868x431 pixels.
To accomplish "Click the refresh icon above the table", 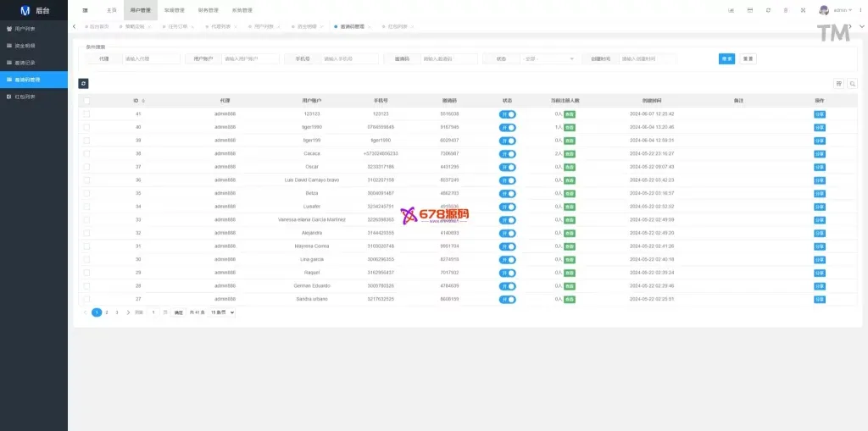I will pyautogui.click(x=83, y=83).
